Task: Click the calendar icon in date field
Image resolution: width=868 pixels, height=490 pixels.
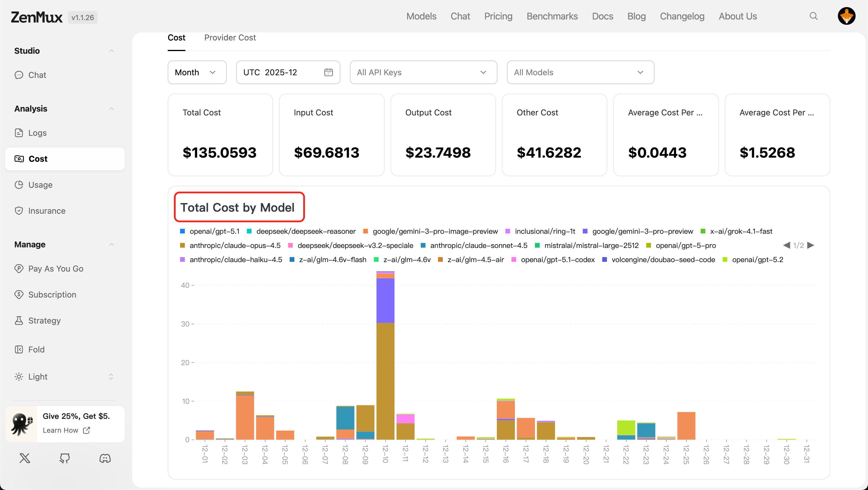Action: (x=328, y=72)
